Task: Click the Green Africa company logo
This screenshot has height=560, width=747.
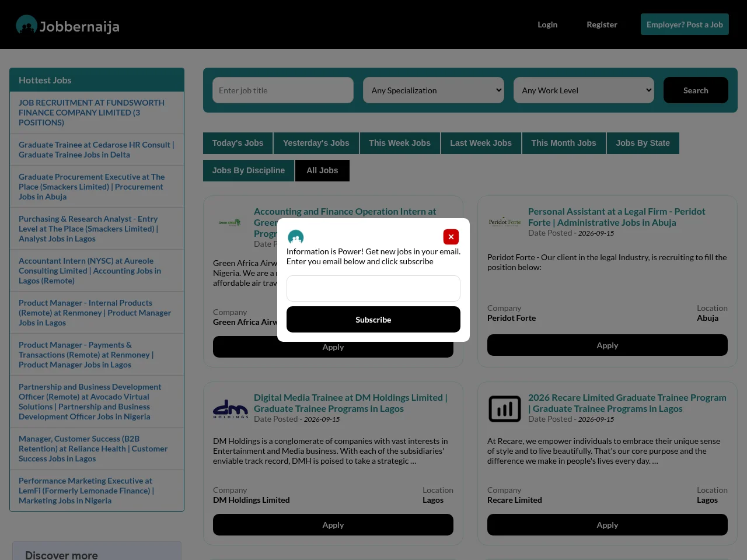Action: pyautogui.click(x=229, y=222)
